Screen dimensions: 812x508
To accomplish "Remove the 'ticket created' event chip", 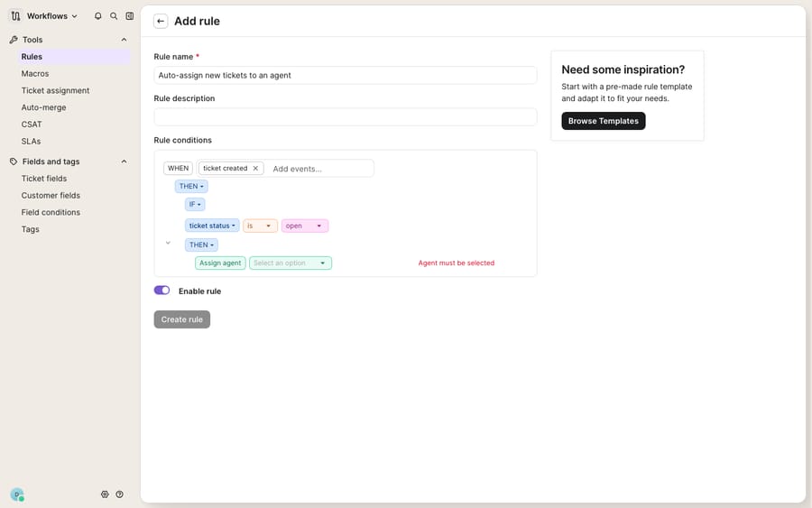I will 255,169.
